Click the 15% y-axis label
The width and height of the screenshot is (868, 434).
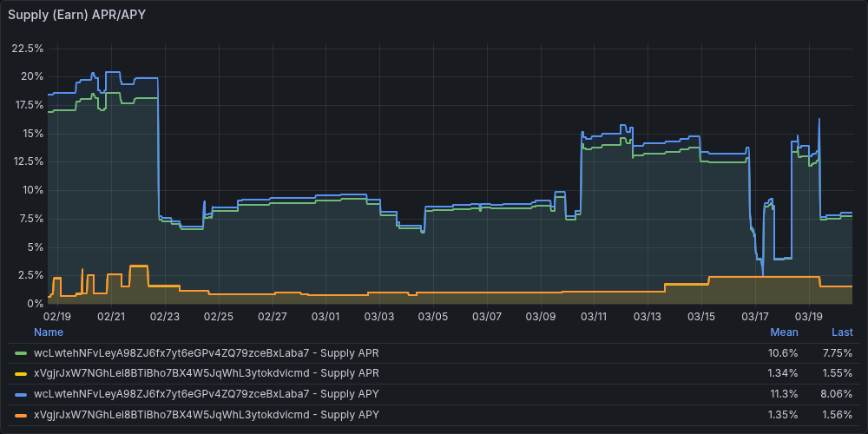33,134
